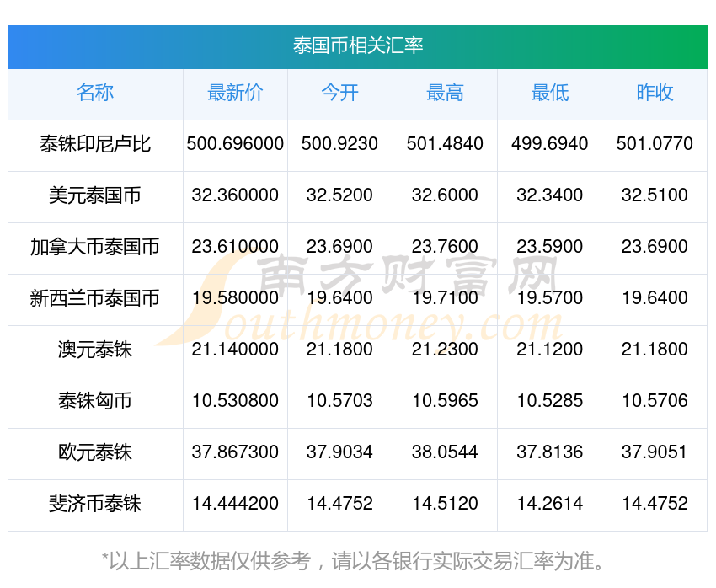Screen dimensions: 716x588
Task: Click the high value 501.4840
Action: 445,144
